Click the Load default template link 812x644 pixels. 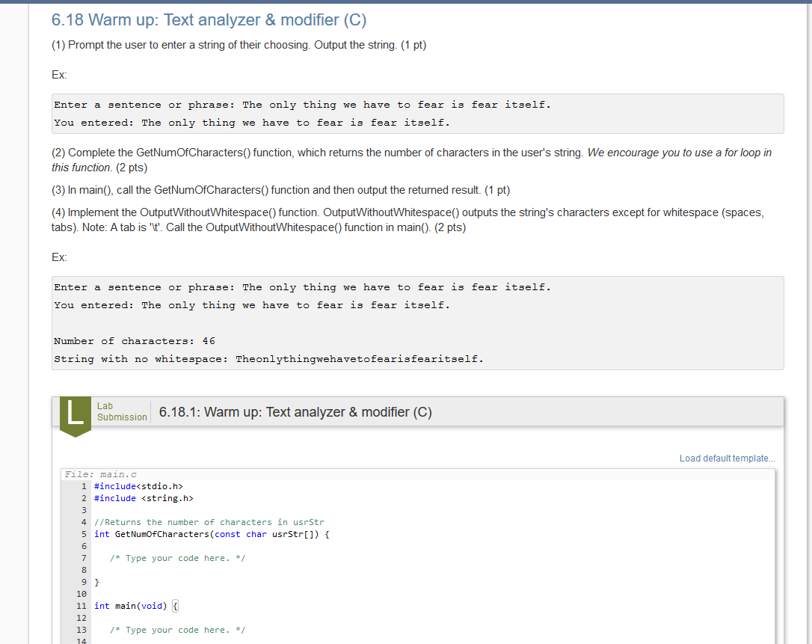(727, 459)
